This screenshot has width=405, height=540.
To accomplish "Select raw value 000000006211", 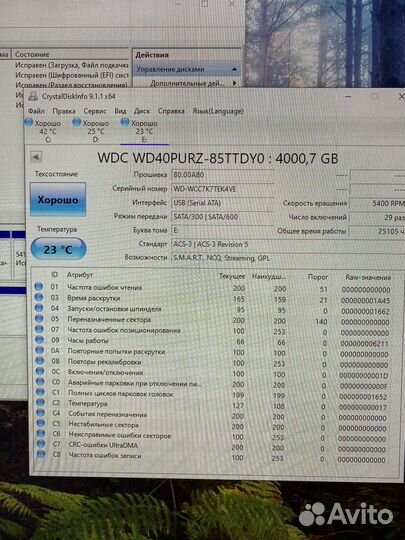I will coord(364,344).
